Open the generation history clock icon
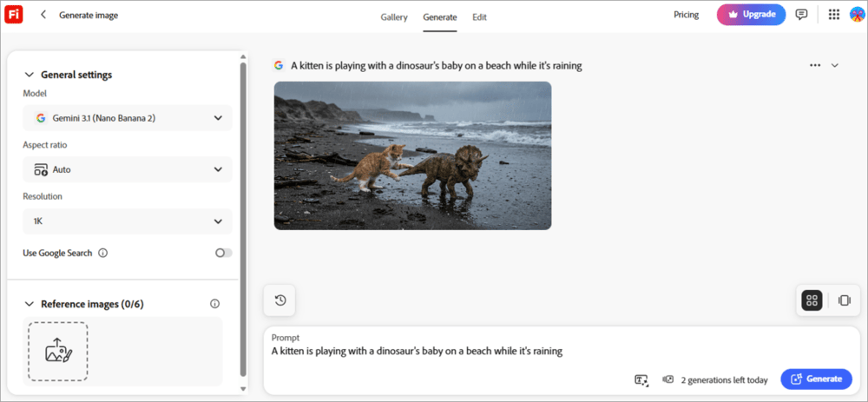The height and width of the screenshot is (402, 868). pyautogui.click(x=280, y=300)
